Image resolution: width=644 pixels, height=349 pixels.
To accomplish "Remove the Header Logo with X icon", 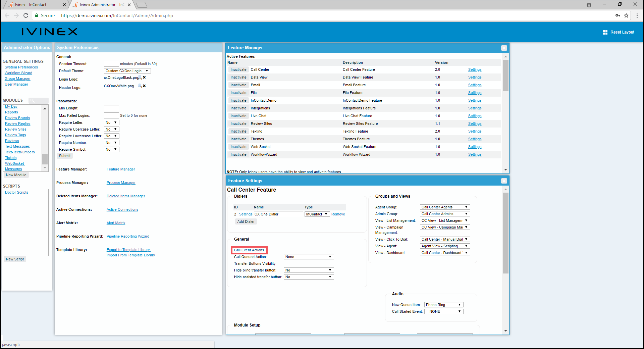I will (x=144, y=86).
